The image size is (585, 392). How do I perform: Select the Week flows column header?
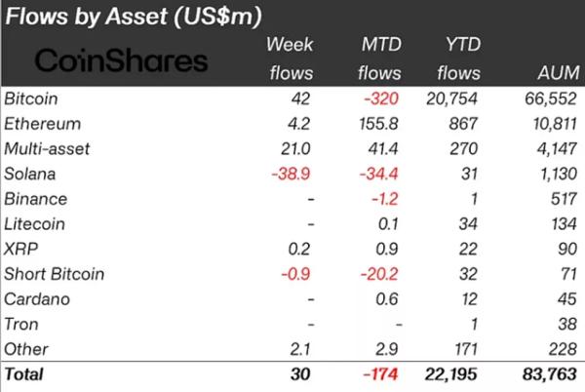coord(291,59)
